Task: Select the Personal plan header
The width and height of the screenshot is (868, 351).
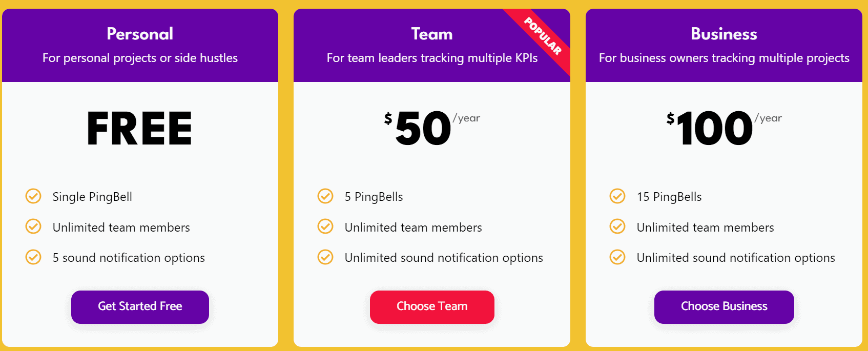Action: point(139,34)
